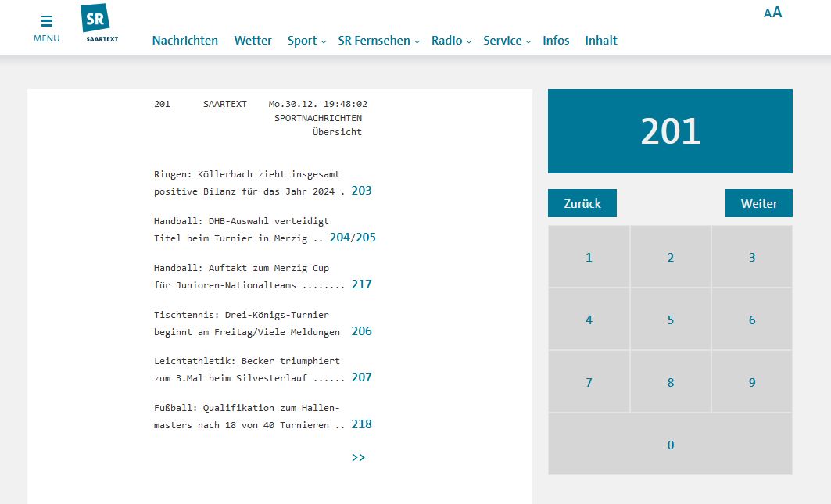Viewport: 831px width, 504px height.
Task: Open Nachrichten in the navigation bar
Action: (184, 41)
